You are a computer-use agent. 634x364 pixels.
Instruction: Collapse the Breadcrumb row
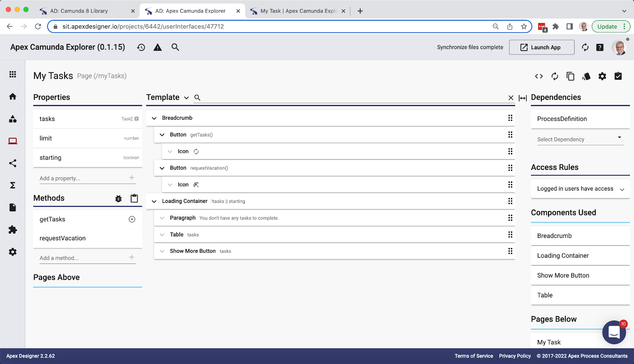[154, 118]
